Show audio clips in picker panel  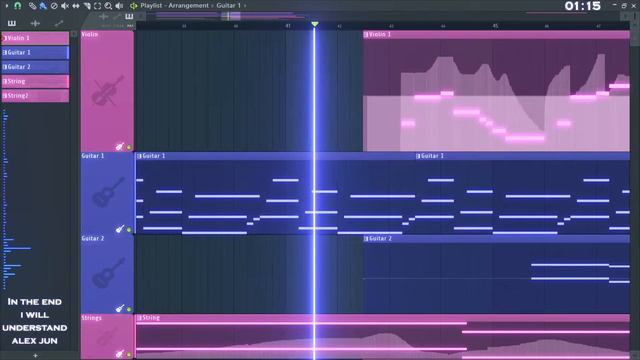pyautogui.click(x=35, y=23)
